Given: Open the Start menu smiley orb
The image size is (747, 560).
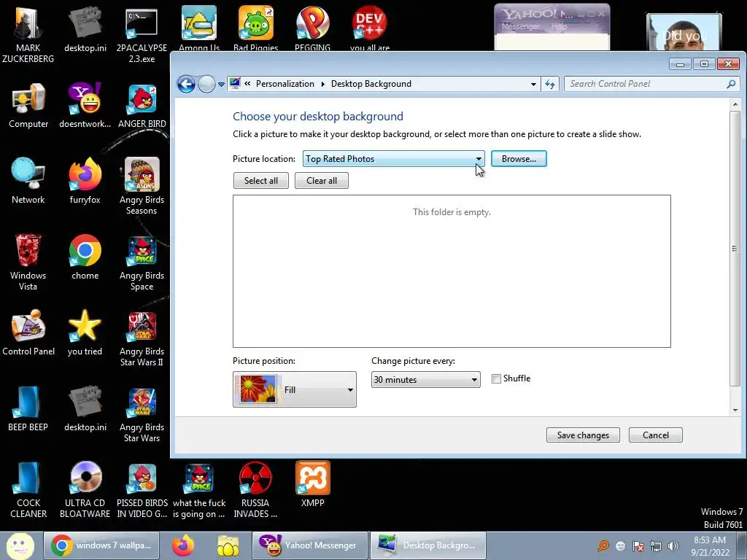Looking at the screenshot, I should point(20,545).
